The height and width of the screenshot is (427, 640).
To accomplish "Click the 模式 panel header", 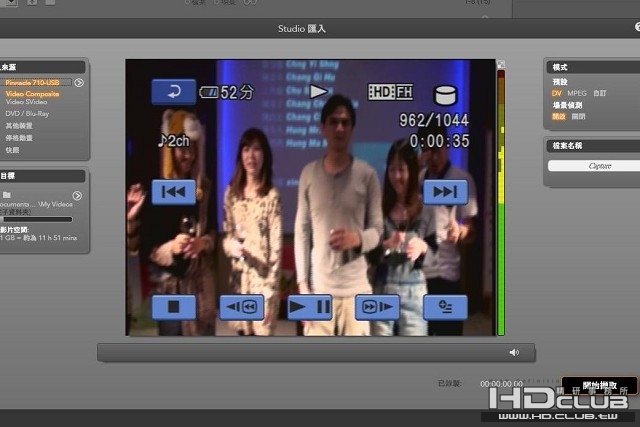I will [593, 67].
